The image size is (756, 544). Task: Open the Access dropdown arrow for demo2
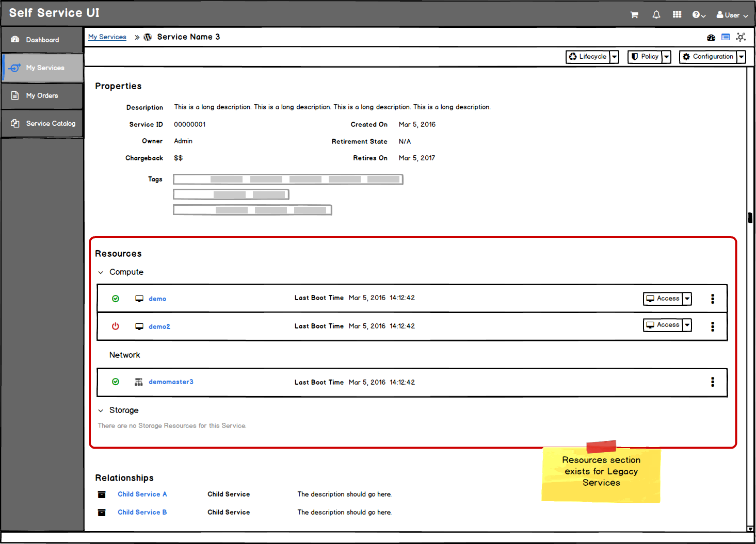pos(687,325)
